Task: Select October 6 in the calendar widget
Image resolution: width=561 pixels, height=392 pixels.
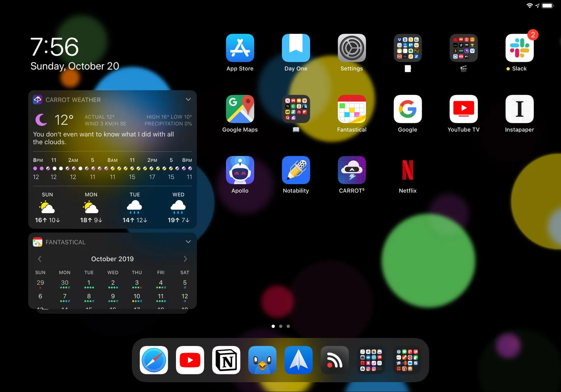Action: click(40, 297)
